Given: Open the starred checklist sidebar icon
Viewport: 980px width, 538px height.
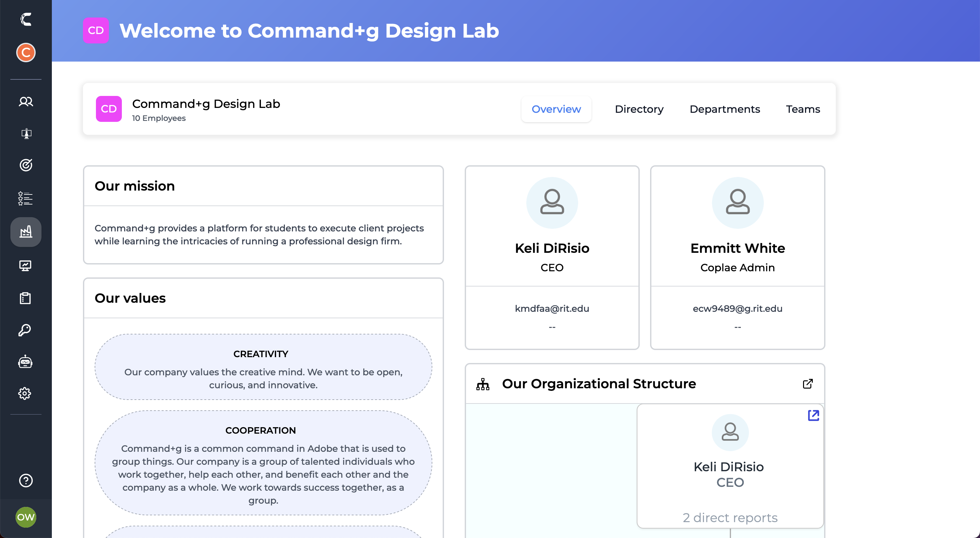Looking at the screenshot, I should (x=25, y=198).
